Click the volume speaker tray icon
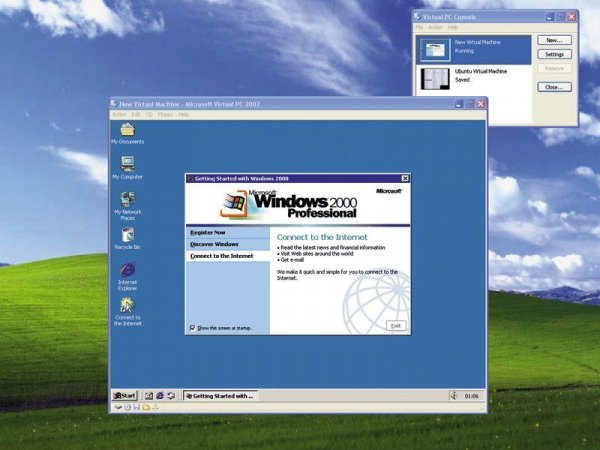The image size is (600, 450). (x=453, y=396)
